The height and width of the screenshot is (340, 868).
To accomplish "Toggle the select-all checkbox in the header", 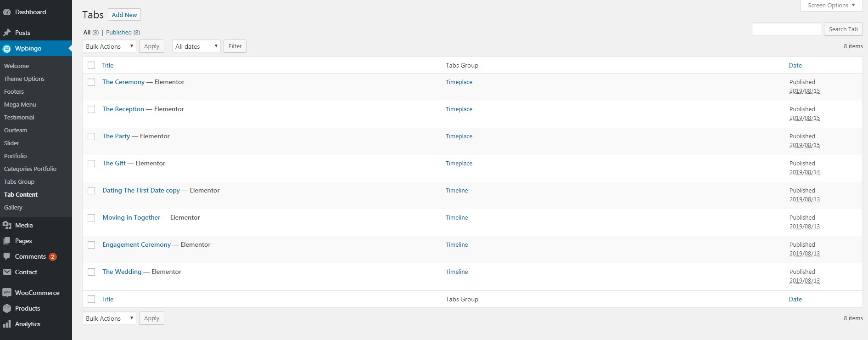I will click(x=91, y=65).
